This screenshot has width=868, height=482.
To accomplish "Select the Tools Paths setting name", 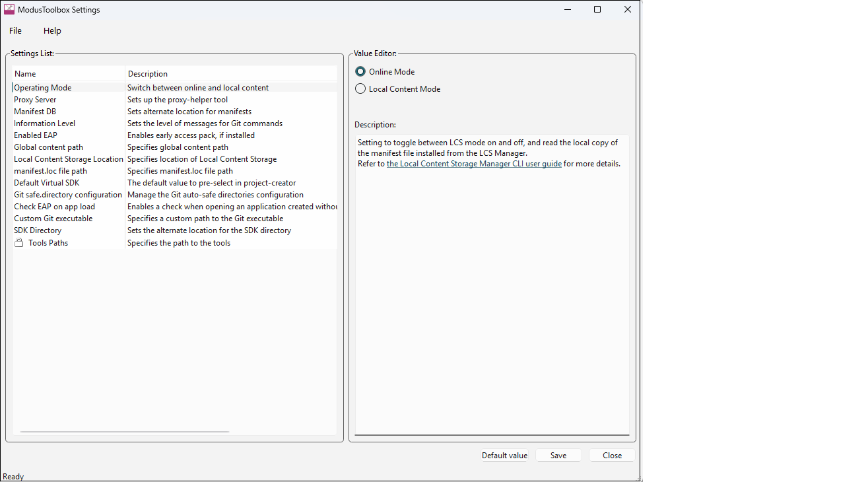I will 48,243.
